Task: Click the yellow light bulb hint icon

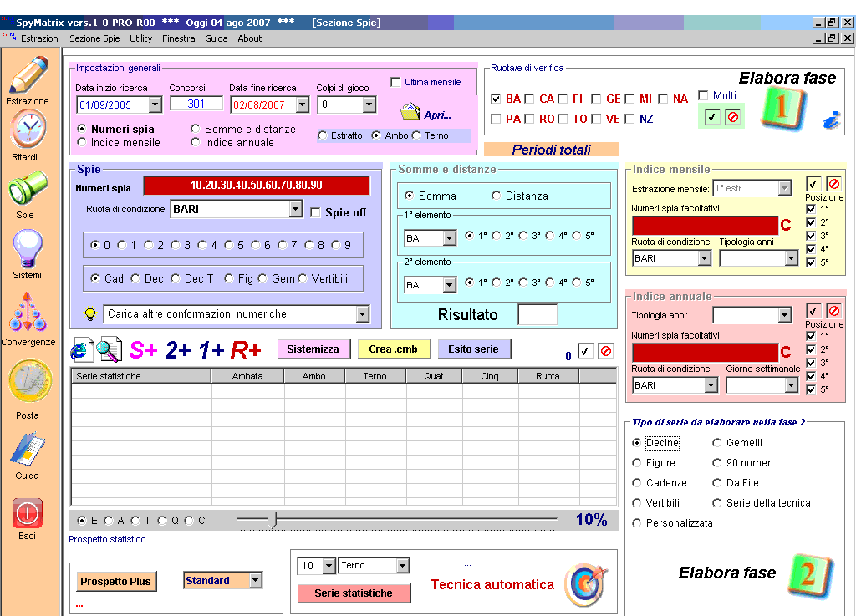Action: pyautogui.click(x=90, y=314)
